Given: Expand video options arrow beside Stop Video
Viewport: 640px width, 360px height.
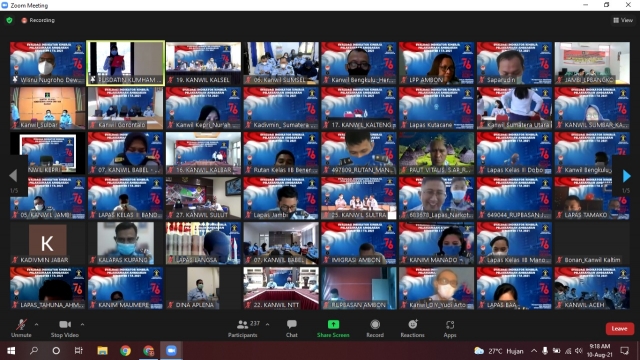Looking at the screenshot, I should tap(82, 324).
